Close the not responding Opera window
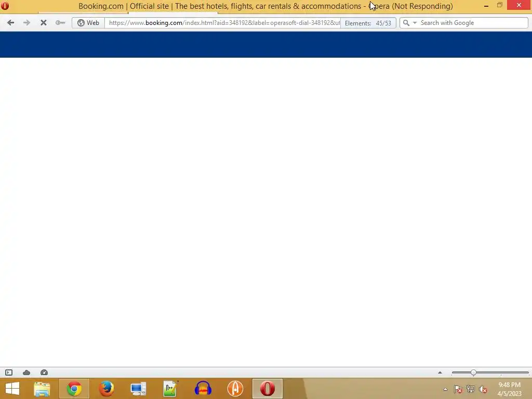 pos(519,5)
